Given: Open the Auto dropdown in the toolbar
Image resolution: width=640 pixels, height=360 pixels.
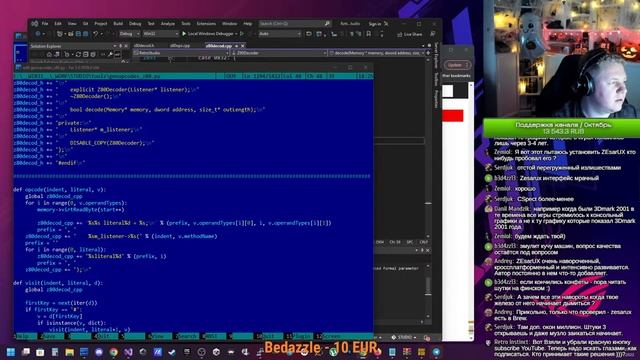Looking at the screenshot, I should tap(280, 34).
